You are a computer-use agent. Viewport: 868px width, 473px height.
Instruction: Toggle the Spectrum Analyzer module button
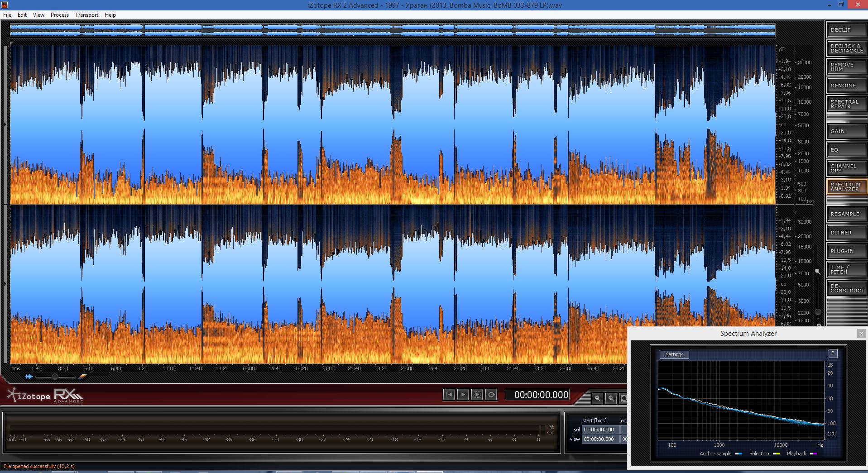tap(846, 187)
